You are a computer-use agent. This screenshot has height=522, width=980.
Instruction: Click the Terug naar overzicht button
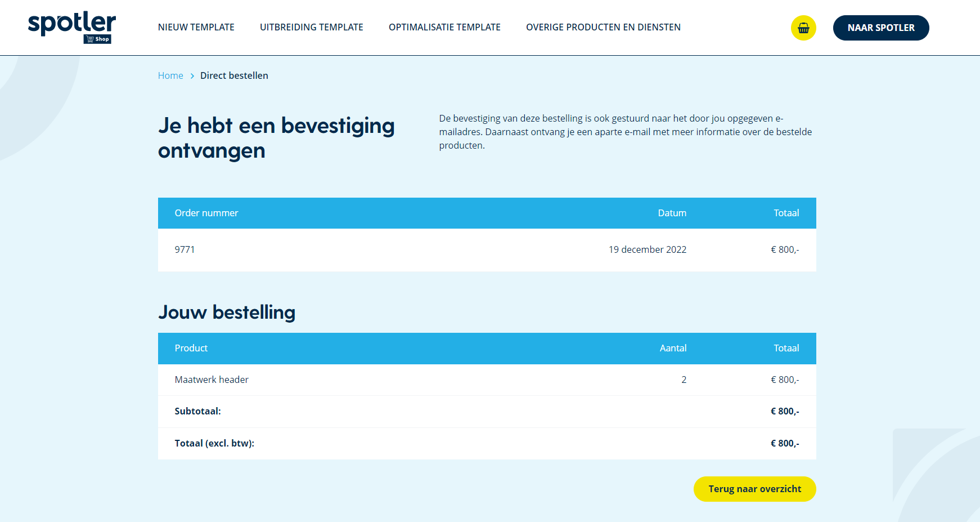(x=755, y=489)
